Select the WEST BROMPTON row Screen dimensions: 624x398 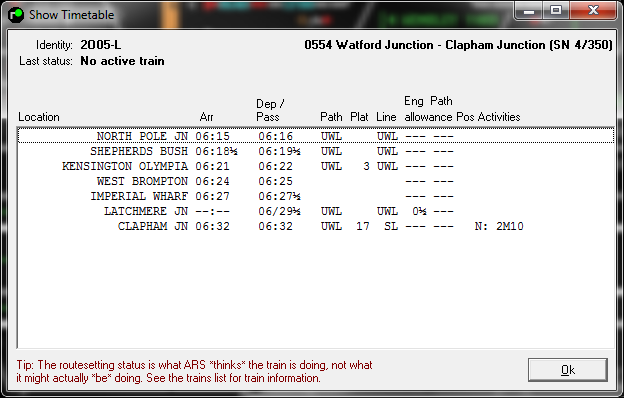pyautogui.click(x=316, y=181)
